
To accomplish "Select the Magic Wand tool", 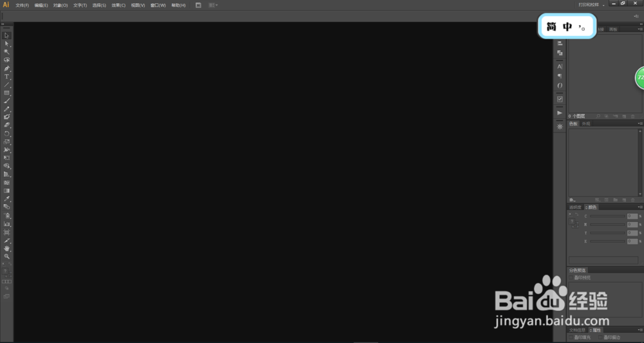I will (6, 51).
